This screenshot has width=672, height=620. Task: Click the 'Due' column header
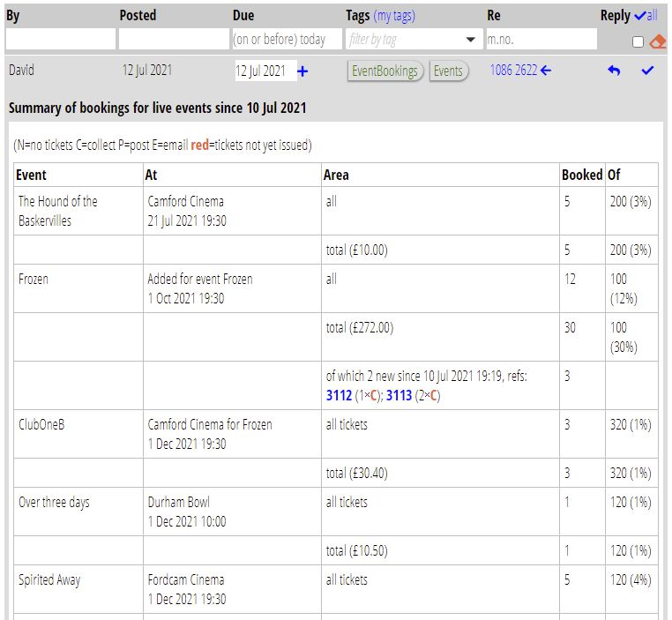click(243, 15)
